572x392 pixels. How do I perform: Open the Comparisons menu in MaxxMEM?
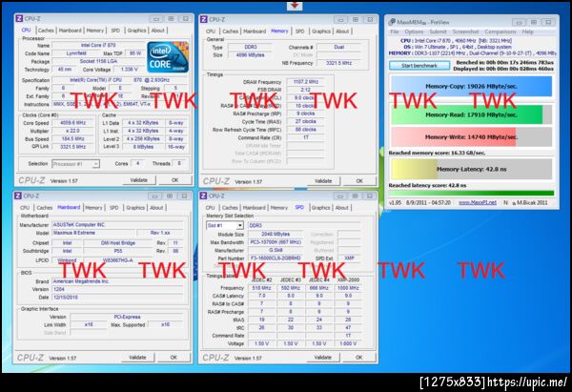[500, 31]
